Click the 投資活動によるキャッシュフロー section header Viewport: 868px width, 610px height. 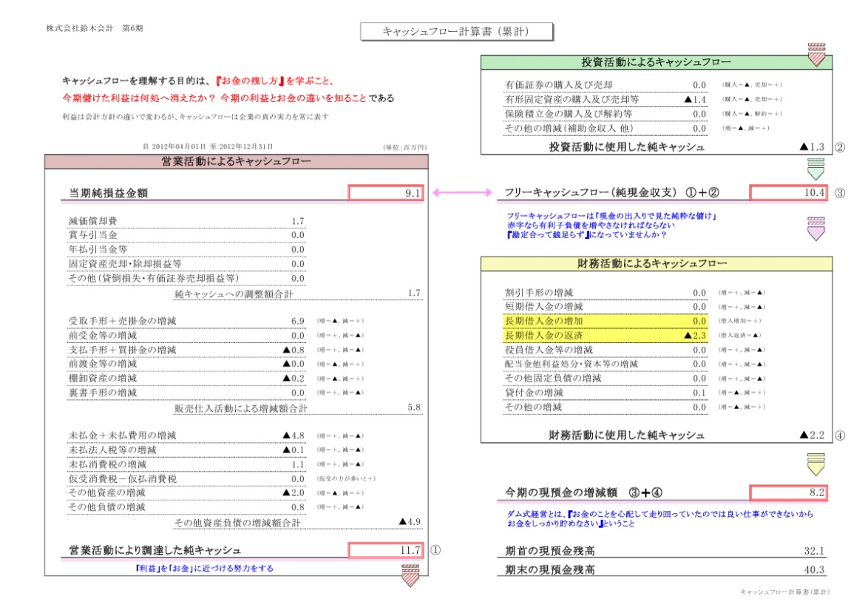pos(656,63)
